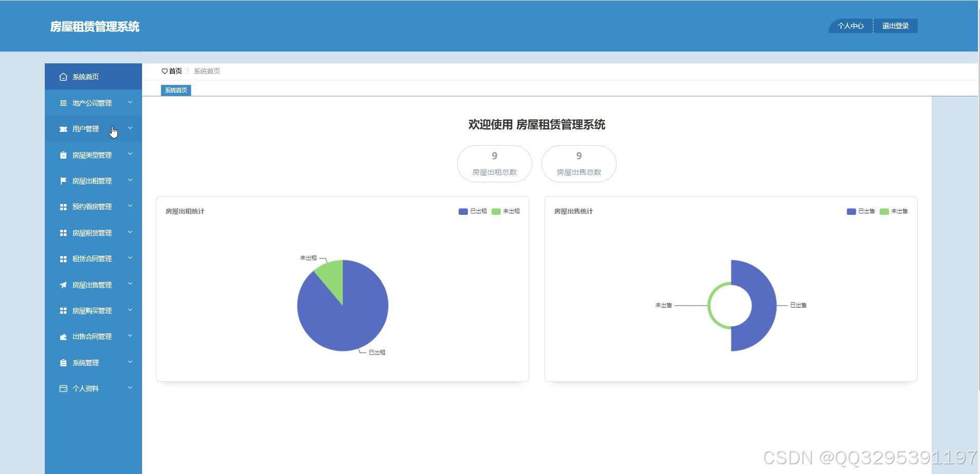Click the paper plane icon beside 房屋出售管理
980x474 pixels.
pyautogui.click(x=63, y=285)
